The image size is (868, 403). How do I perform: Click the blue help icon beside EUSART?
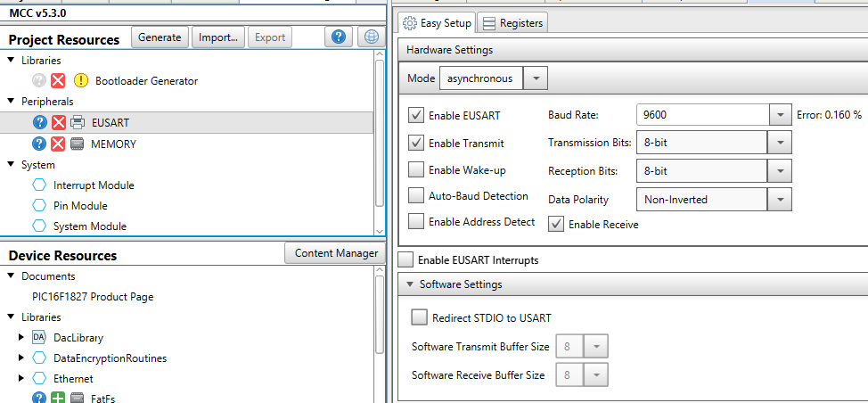tap(39, 123)
